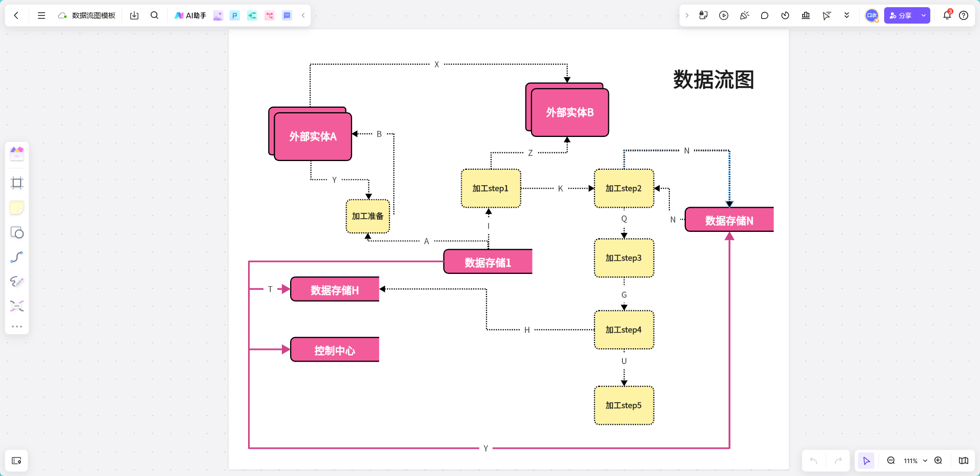Select the 控制中心 shape
This screenshot has height=476, width=980.
(x=335, y=350)
